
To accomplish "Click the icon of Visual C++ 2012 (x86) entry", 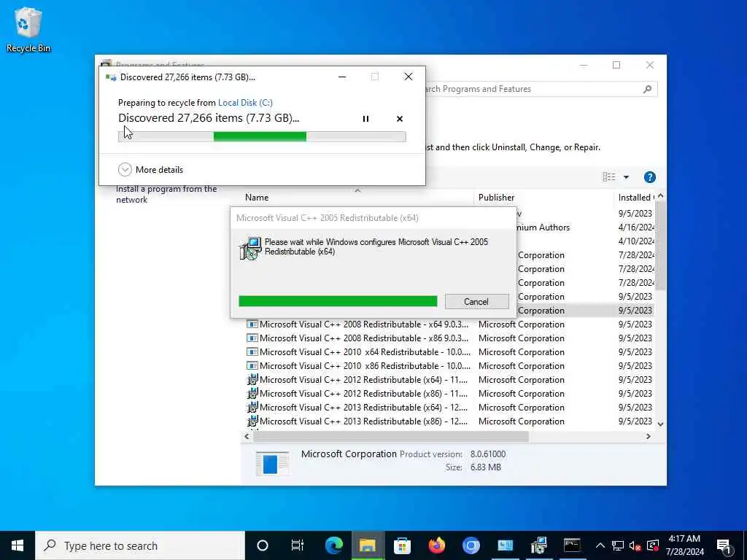I will point(252,393).
